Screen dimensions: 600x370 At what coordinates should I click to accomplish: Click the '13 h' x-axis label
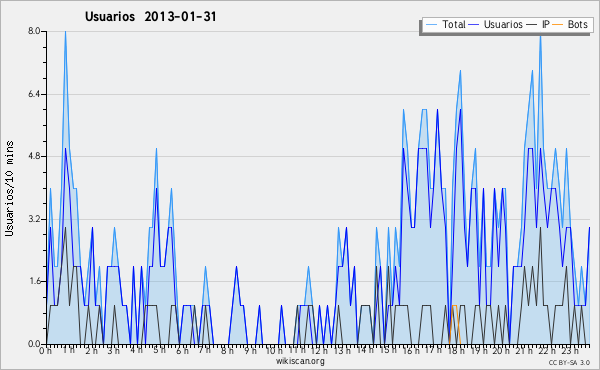tap(342, 351)
